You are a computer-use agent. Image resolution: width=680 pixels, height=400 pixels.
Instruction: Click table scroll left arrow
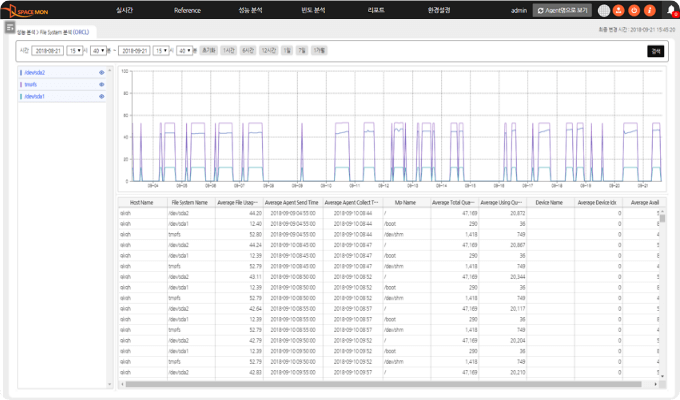(122, 384)
